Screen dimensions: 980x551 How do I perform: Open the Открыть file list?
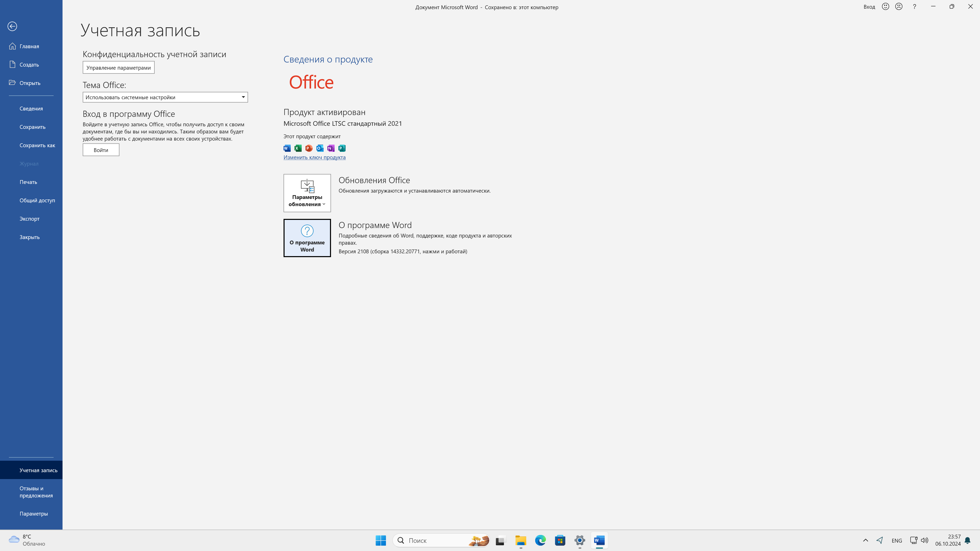tap(31, 83)
